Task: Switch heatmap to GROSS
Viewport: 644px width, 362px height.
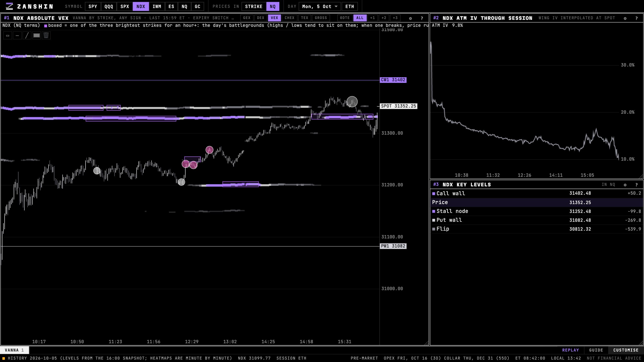Action: pos(321,18)
